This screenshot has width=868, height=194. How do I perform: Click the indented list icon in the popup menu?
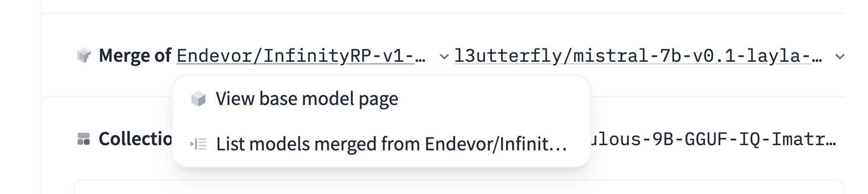click(x=199, y=144)
